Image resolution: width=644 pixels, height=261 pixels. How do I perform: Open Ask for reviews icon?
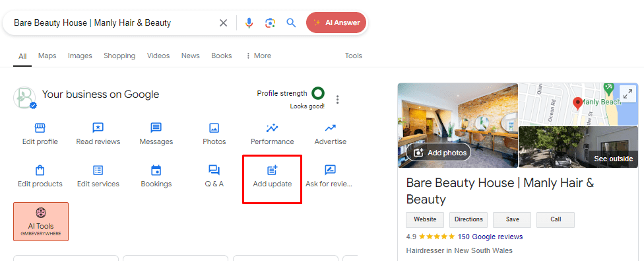pyautogui.click(x=330, y=170)
